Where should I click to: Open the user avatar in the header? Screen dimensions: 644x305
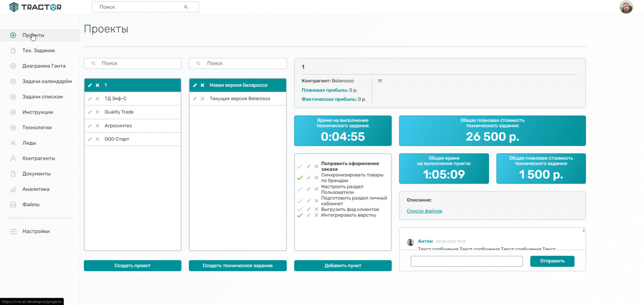[x=626, y=7]
